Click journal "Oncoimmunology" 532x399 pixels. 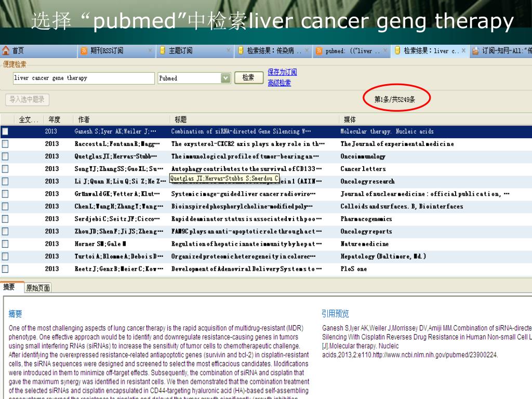(363, 156)
